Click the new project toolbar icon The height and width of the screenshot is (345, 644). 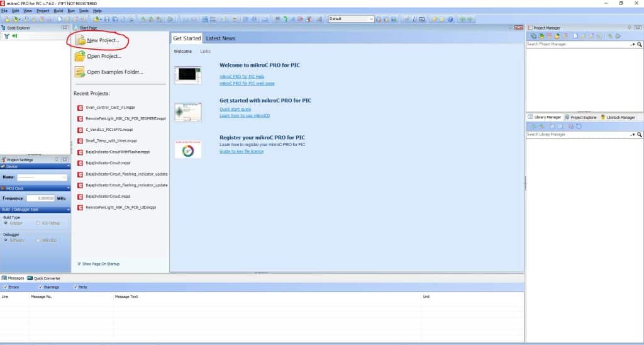6,19
